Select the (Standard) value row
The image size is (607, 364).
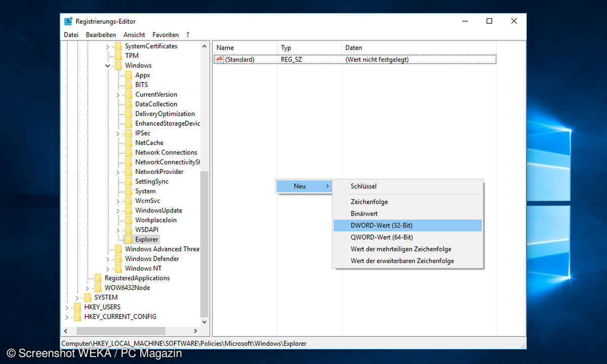click(x=355, y=59)
